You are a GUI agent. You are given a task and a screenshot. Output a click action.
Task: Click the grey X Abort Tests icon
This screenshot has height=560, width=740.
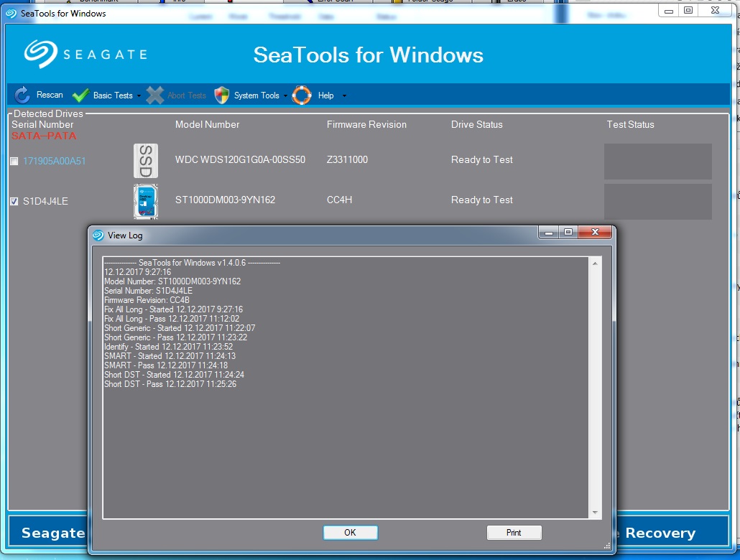click(x=154, y=95)
